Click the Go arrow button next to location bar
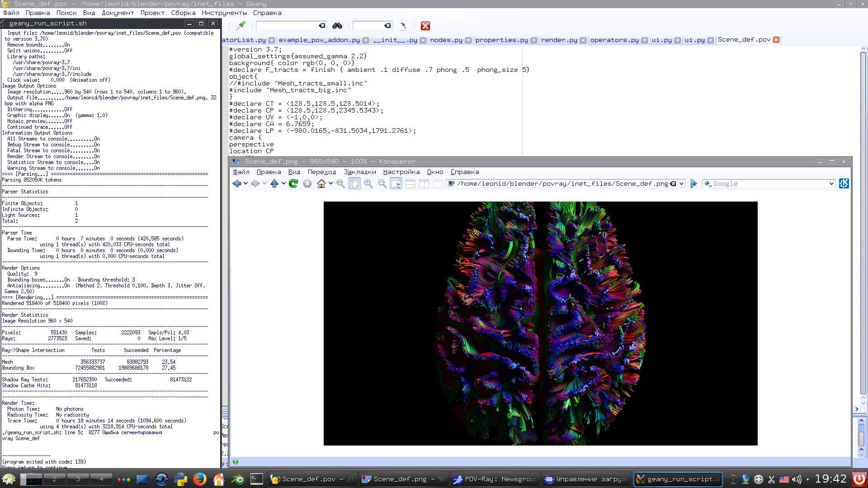868x488 pixels. pyautogui.click(x=693, y=183)
